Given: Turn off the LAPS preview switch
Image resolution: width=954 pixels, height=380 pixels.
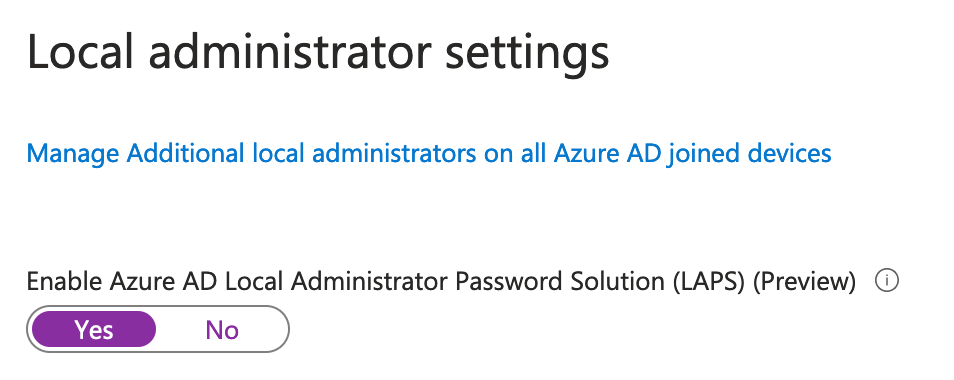Looking at the screenshot, I should click(x=222, y=329).
